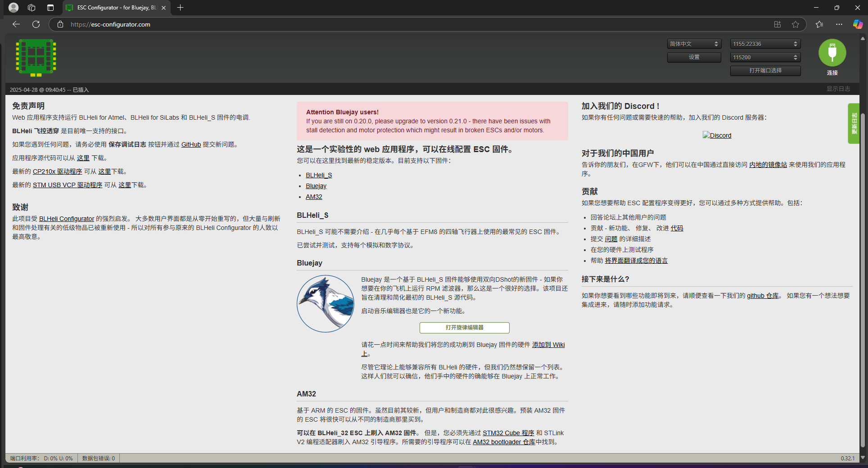Click the split screen icon in address bar
This screenshot has height=468, width=868.
click(778, 24)
